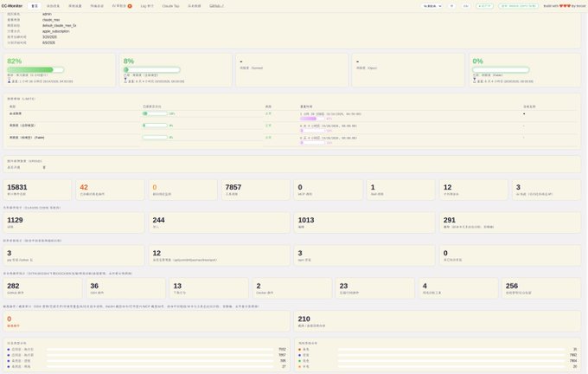588x374 pixels.
Task: Select the claude_max value
Action: [x=51, y=20]
